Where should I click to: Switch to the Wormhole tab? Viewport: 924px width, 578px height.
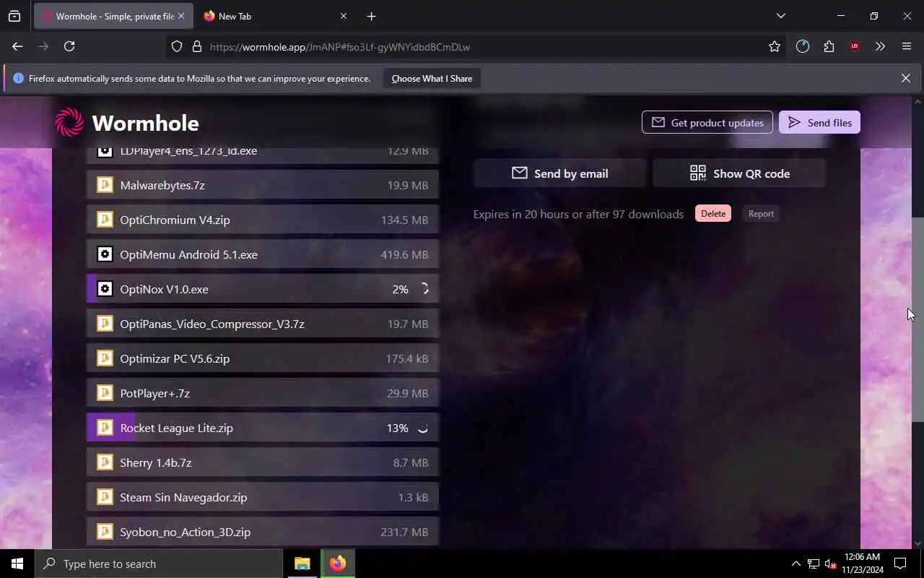coord(113,16)
